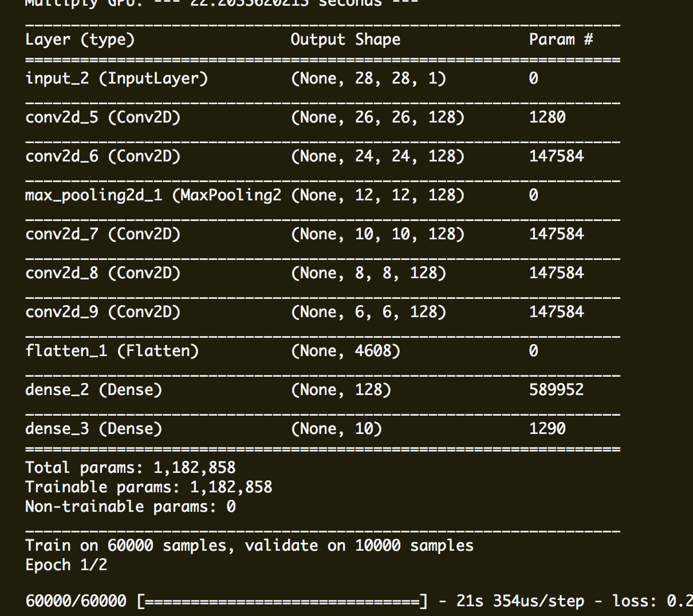Viewport: 693px width, 616px height.
Task: Click the input_2 (InputLayer) row name
Action: [117, 78]
